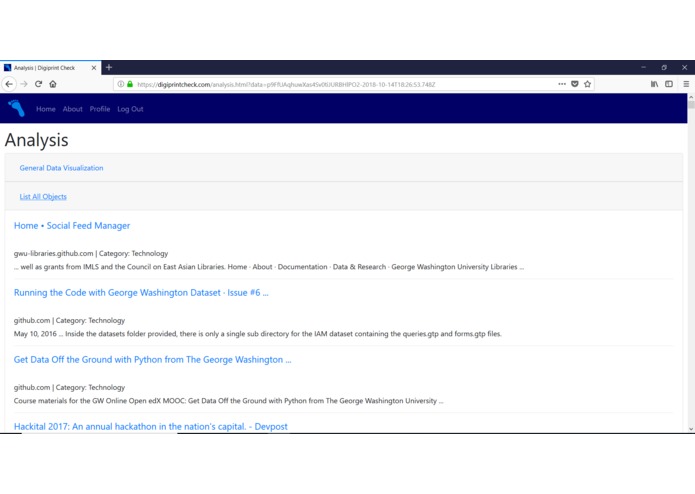Restore down the Firefox window

tap(664, 67)
